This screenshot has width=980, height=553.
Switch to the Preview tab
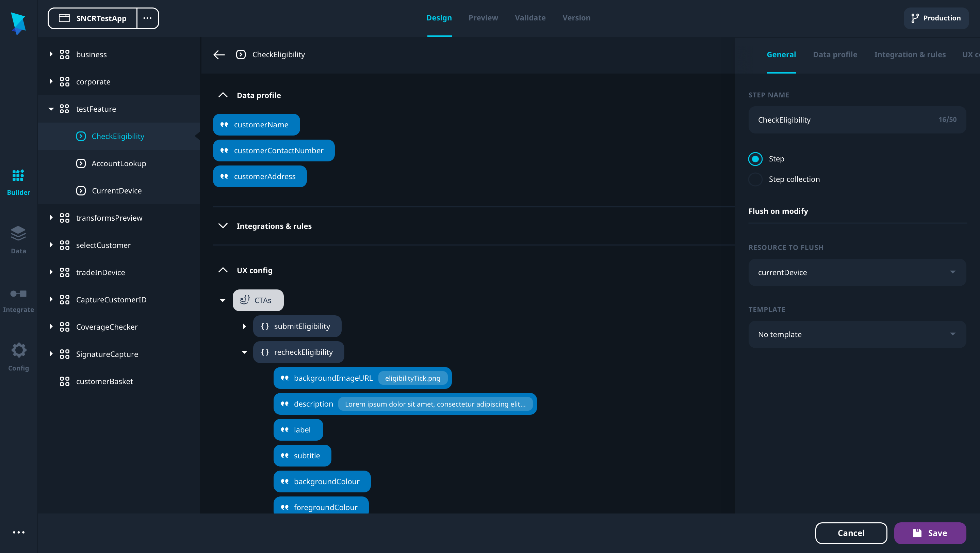click(x=483, y=18)
